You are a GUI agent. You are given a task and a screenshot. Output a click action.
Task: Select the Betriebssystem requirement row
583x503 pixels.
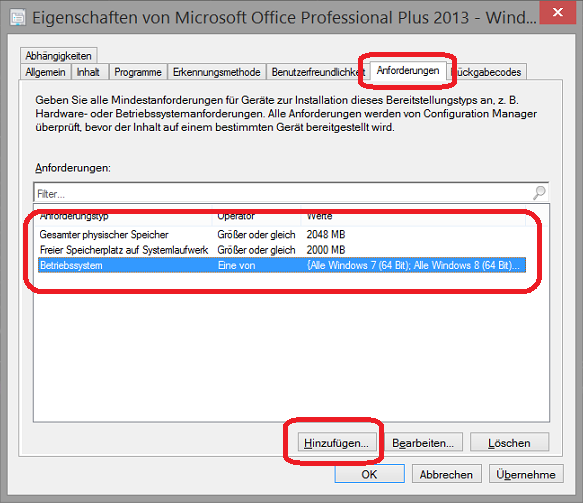point(282,265)
